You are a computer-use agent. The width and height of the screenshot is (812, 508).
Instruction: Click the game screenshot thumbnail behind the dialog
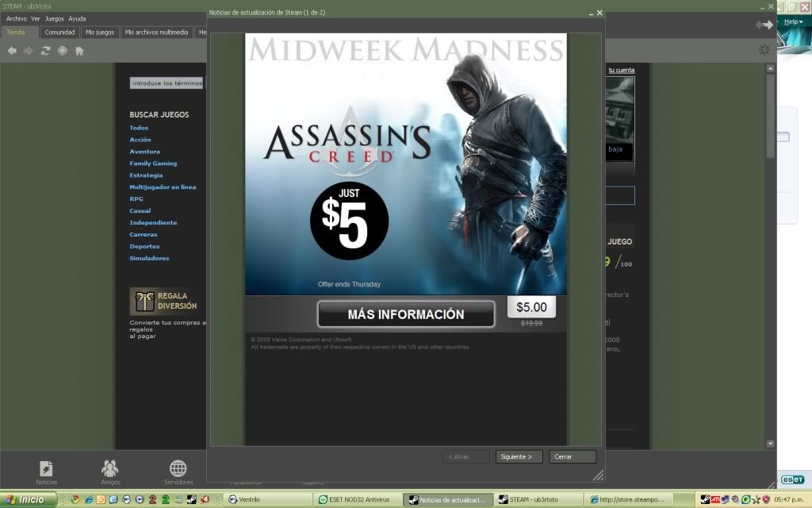tap(620, 119)
